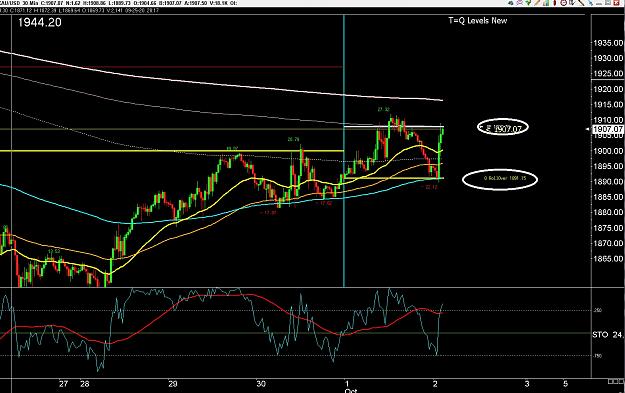Click the green down-arrow toolbar icon
Viewport: 625px width, 393px height.
pyautogui.click(x=528, y=3)
